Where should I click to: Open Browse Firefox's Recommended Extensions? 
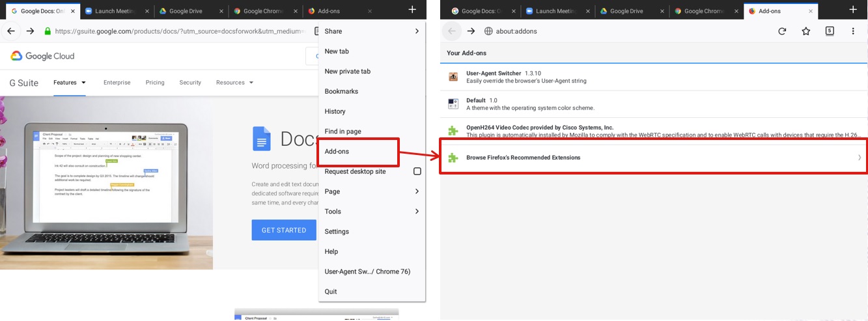(654, 158)
